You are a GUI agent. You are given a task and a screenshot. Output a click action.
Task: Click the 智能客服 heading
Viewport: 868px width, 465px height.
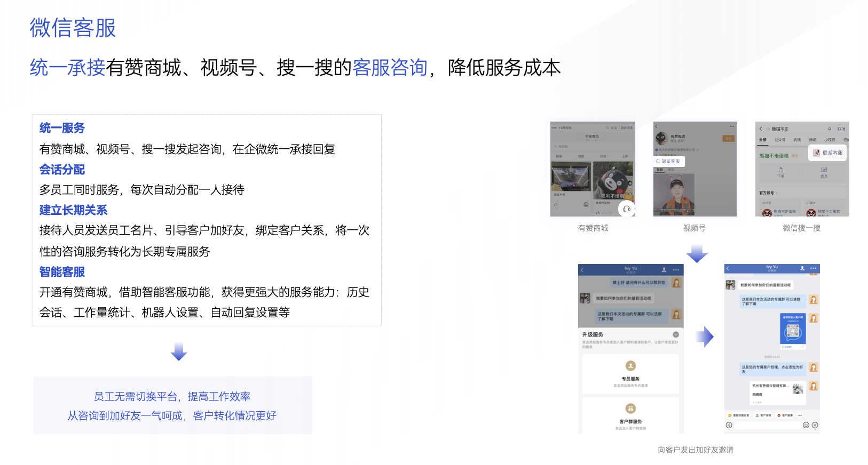click(62, 272)
